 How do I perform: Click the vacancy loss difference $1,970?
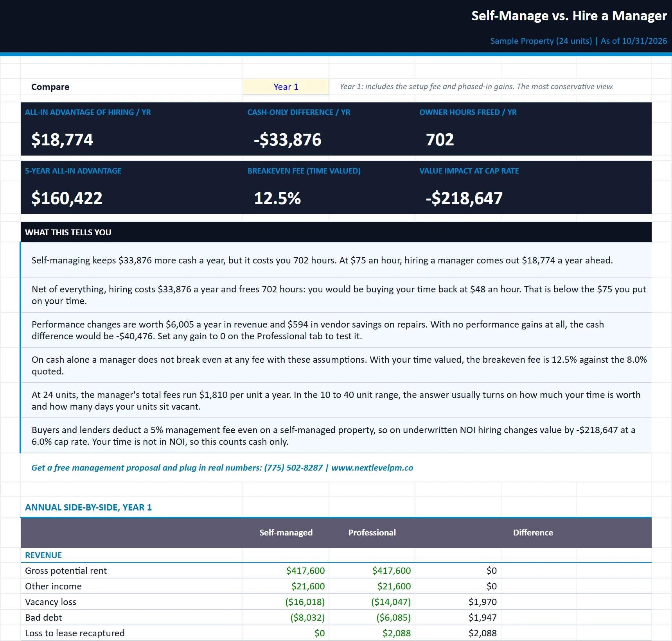click(x=483, y=602)
